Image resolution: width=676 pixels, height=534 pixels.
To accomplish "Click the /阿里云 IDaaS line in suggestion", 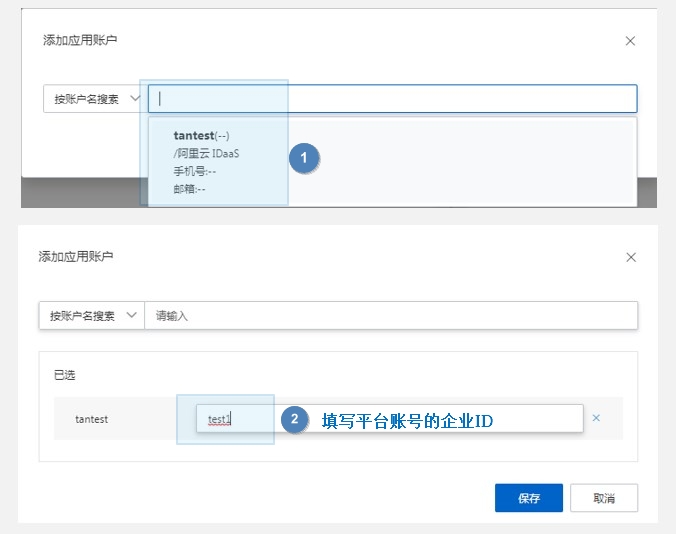I will click(x=206, y=154).
